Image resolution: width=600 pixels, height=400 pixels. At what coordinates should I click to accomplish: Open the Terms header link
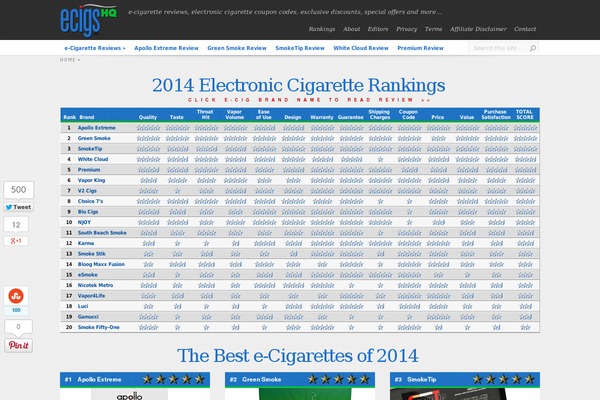(433, 29)
